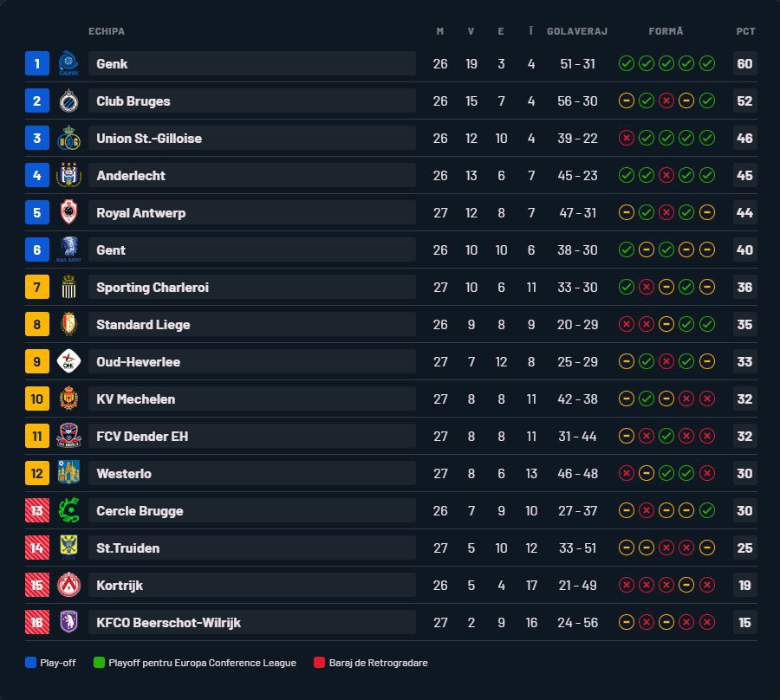Image resolution: width=780 pixels, height=700 pixels.
Task: Select the Westerlo team row name
Action: 124,474
